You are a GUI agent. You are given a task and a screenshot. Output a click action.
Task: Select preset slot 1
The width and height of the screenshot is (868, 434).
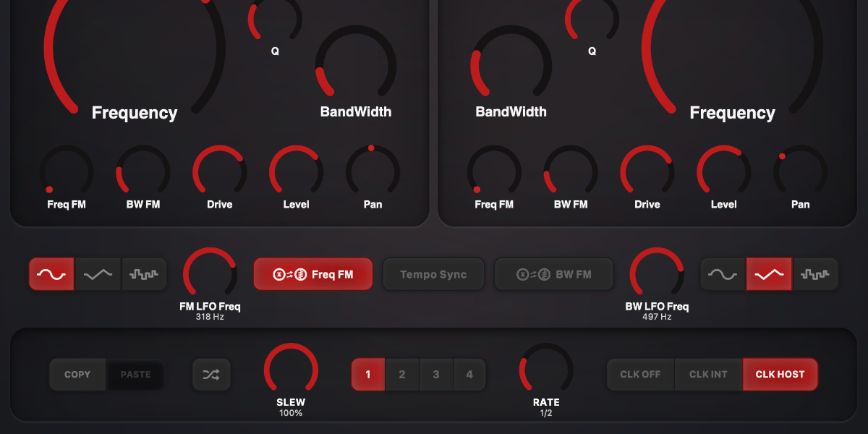point(368,375)
